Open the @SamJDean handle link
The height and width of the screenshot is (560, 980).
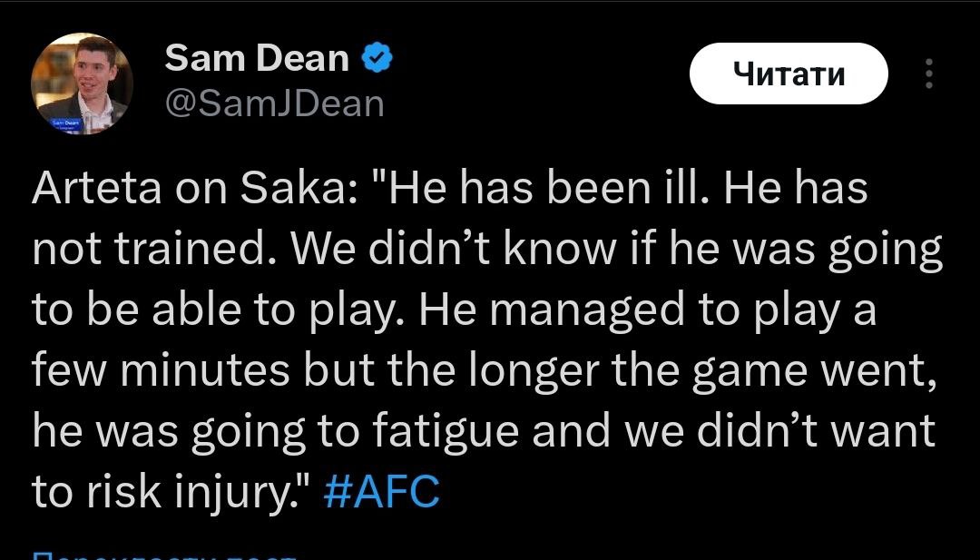[x=274, y=104]
